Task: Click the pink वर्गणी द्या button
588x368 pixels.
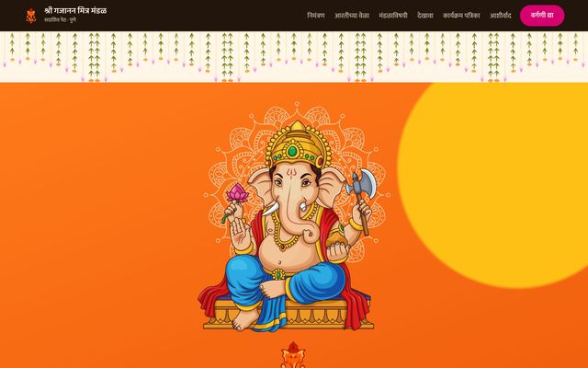Action: [542, 16]
